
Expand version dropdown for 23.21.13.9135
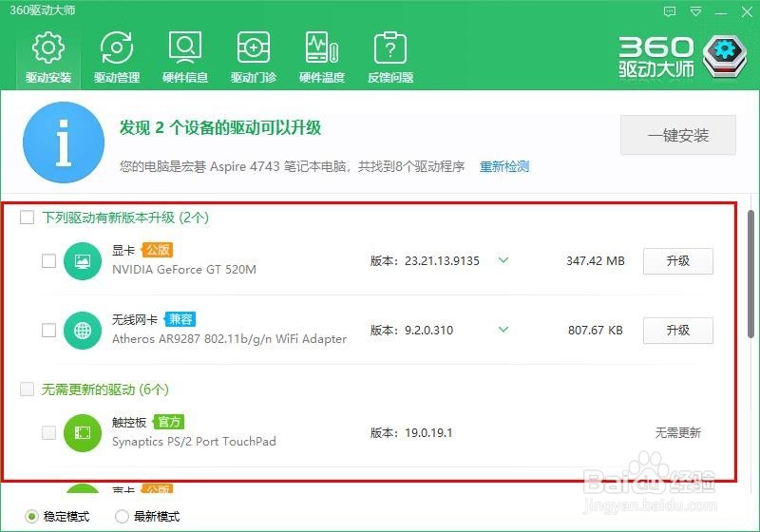(503, 260)
